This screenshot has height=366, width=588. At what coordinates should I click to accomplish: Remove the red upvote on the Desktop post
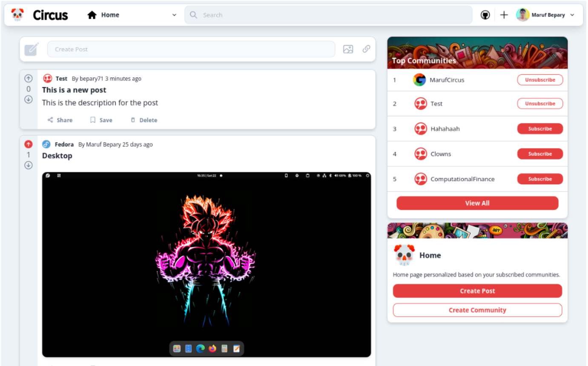(29, 144)
